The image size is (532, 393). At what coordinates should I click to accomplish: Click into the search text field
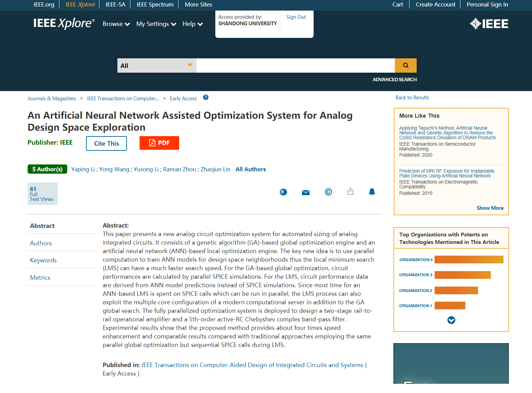295,65
